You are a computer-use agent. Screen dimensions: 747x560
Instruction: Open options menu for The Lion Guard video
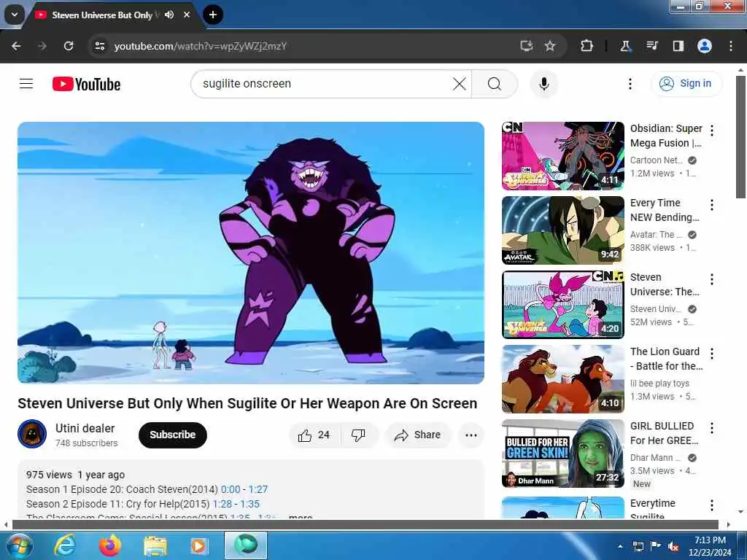click(x=712, y=354)
